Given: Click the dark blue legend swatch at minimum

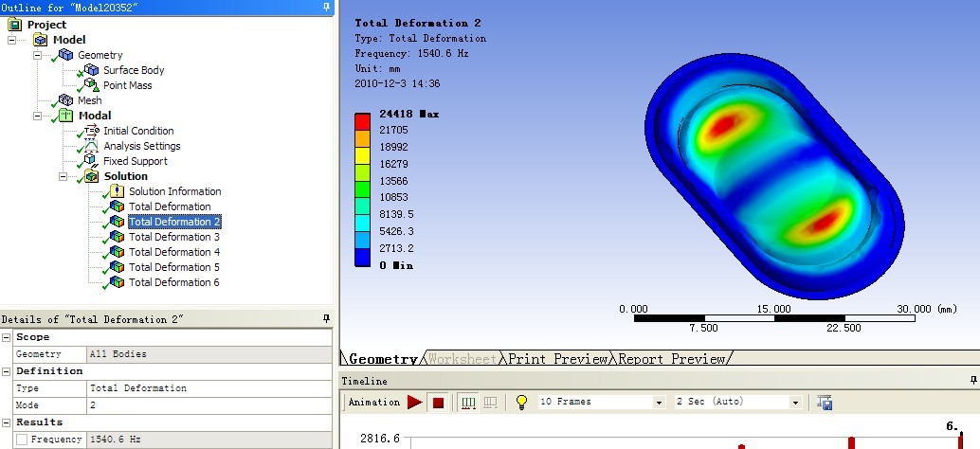Looking at the screenshot, I should (362, 258).
